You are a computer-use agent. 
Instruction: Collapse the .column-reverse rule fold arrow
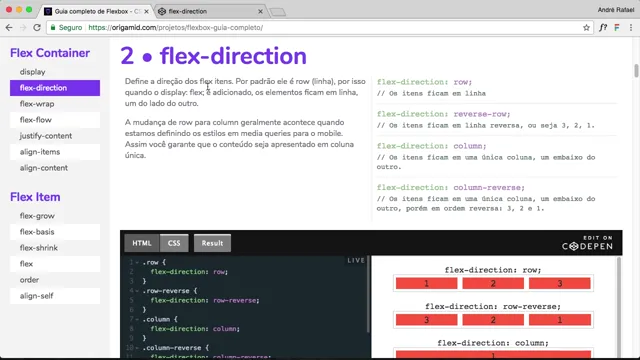point(137,348)
